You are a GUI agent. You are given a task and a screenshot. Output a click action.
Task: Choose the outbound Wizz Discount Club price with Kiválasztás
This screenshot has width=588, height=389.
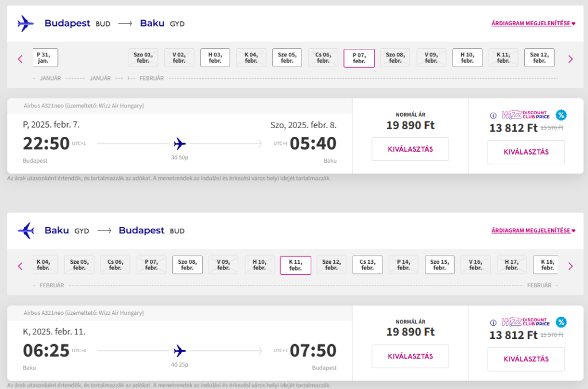point(526,152)
